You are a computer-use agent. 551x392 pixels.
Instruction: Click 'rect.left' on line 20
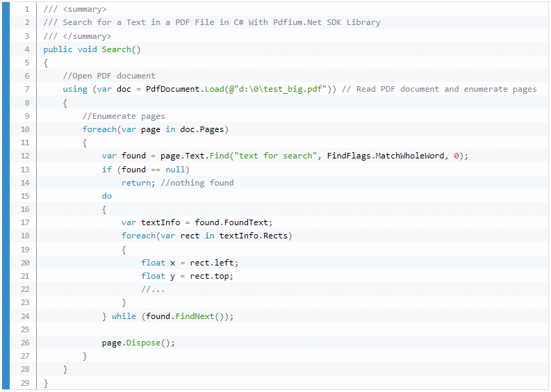click(x=212, y=263)
